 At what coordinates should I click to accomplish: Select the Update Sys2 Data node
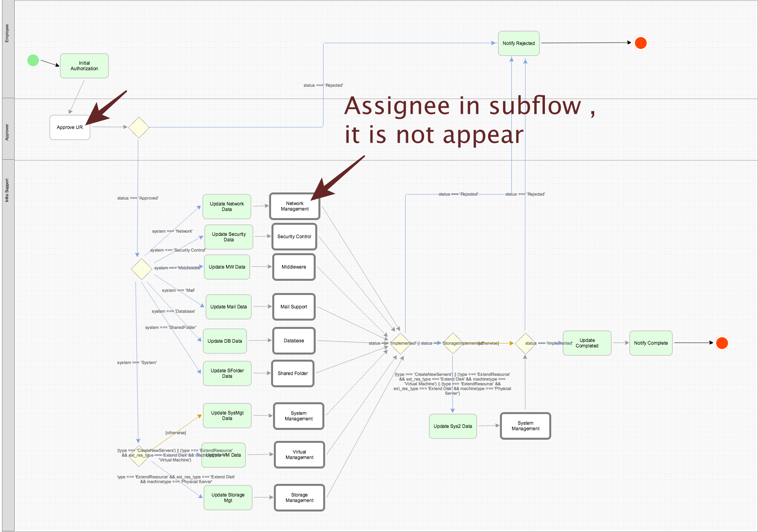453,426
